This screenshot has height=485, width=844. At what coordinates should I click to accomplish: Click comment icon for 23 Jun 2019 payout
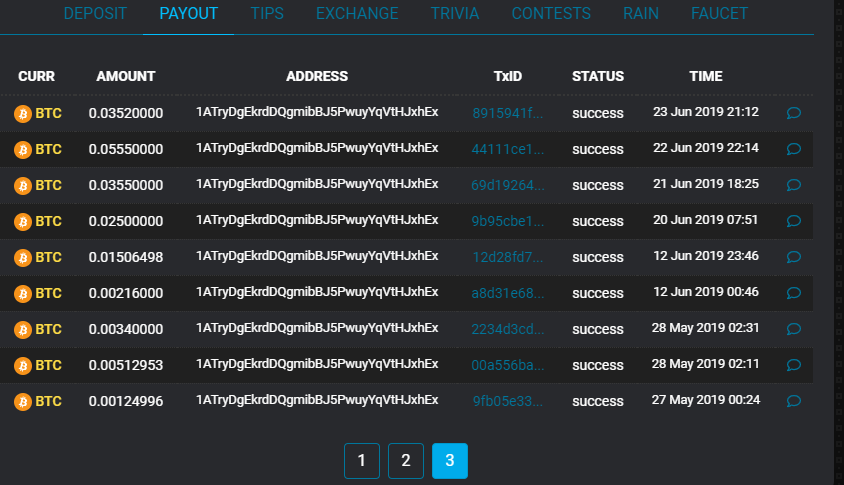click(x=794, y=113)
